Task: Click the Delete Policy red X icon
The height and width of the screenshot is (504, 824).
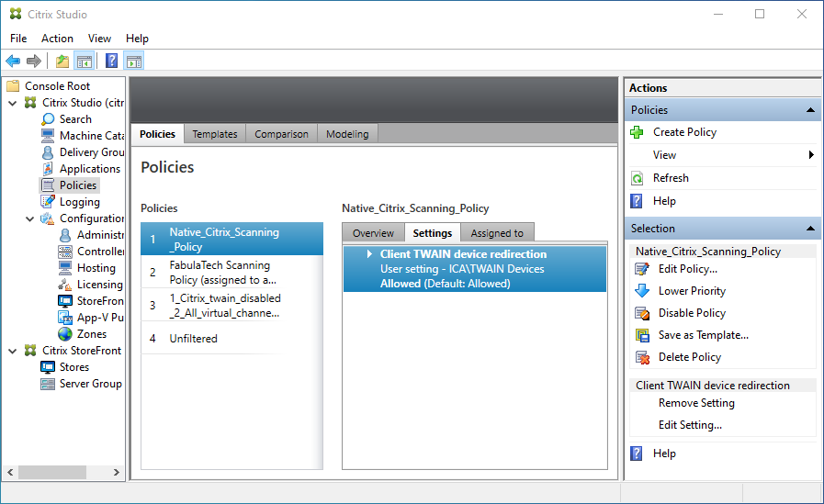Action: [642, 357]
